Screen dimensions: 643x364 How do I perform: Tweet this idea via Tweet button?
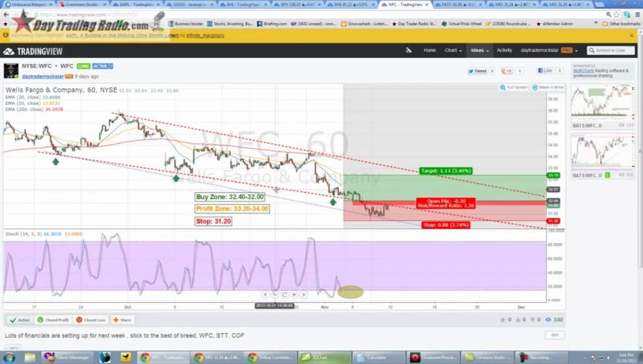tap(477, 71)
